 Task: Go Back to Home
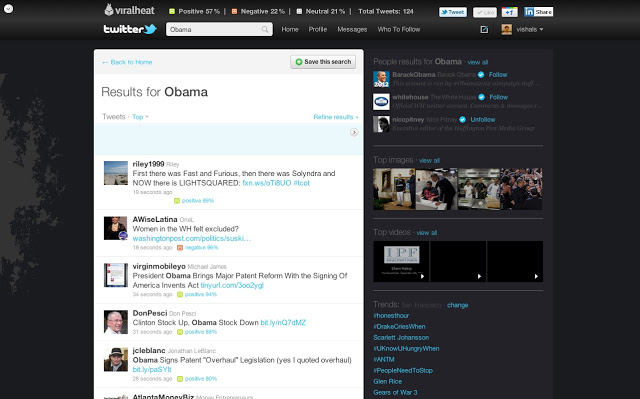click(127, 62)
